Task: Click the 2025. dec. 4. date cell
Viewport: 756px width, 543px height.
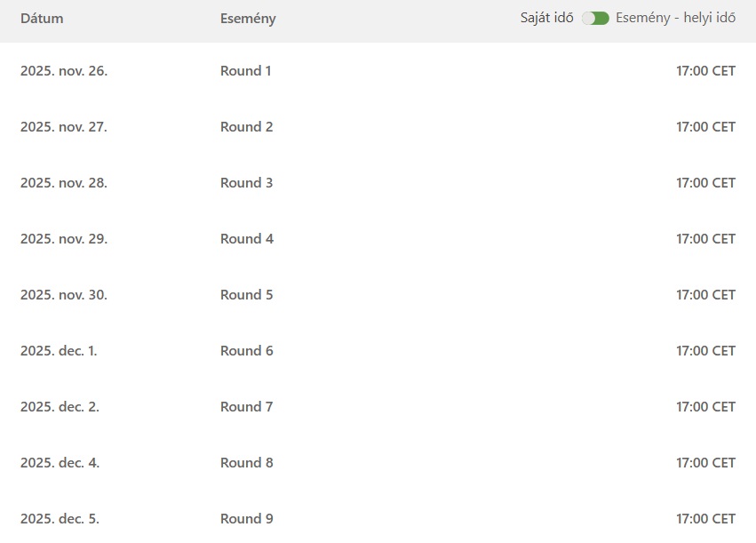Action: 60,463
